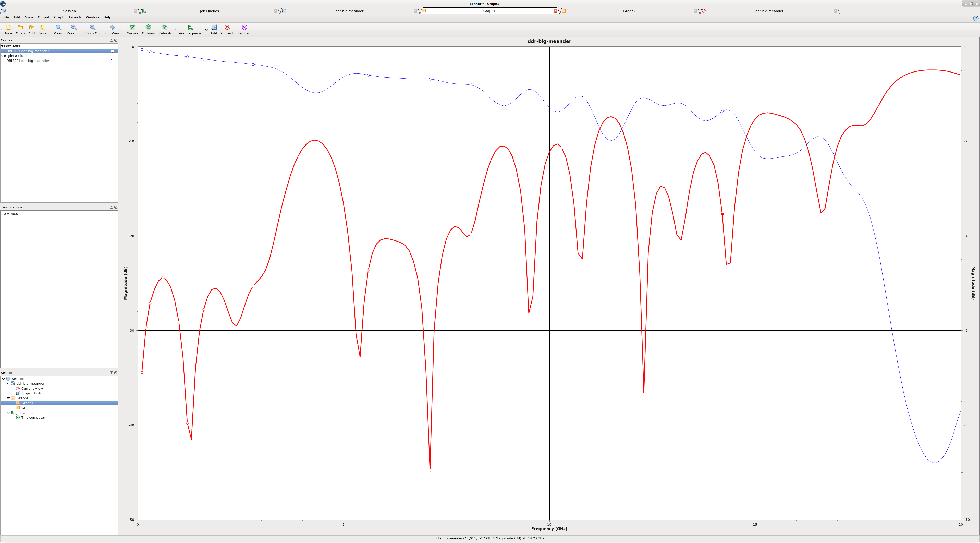Close the Graph1 tab with red X
The width and height of the screenshot is (980, 543).
point(555,11)
